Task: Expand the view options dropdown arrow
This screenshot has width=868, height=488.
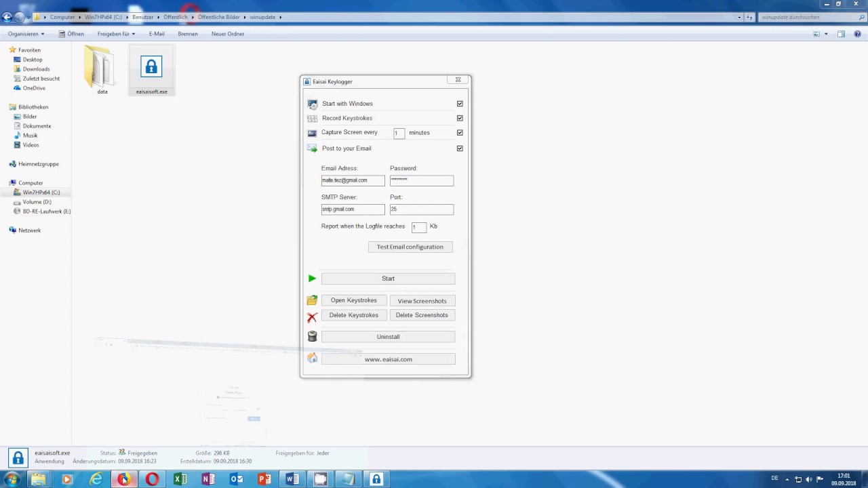Action: (x=826, y=34)
